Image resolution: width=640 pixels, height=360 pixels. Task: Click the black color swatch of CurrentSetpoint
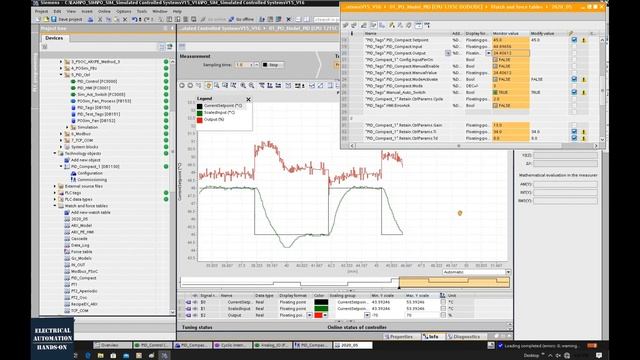click(321, 302)
